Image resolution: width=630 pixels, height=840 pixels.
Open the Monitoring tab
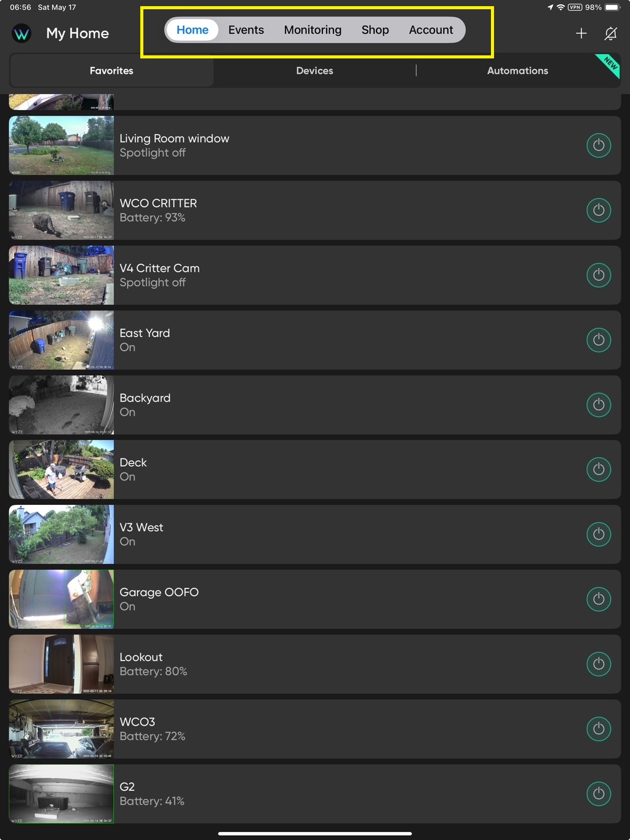click(x=313, y=30)
